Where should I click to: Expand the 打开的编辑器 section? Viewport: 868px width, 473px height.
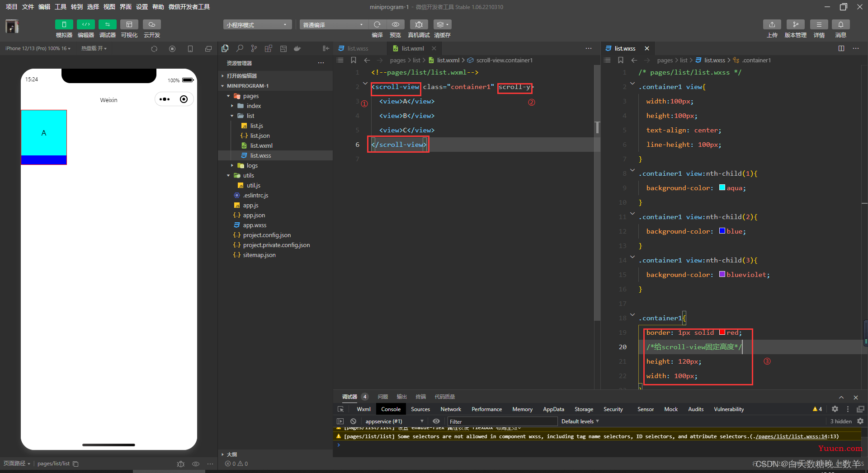[223, 76]
